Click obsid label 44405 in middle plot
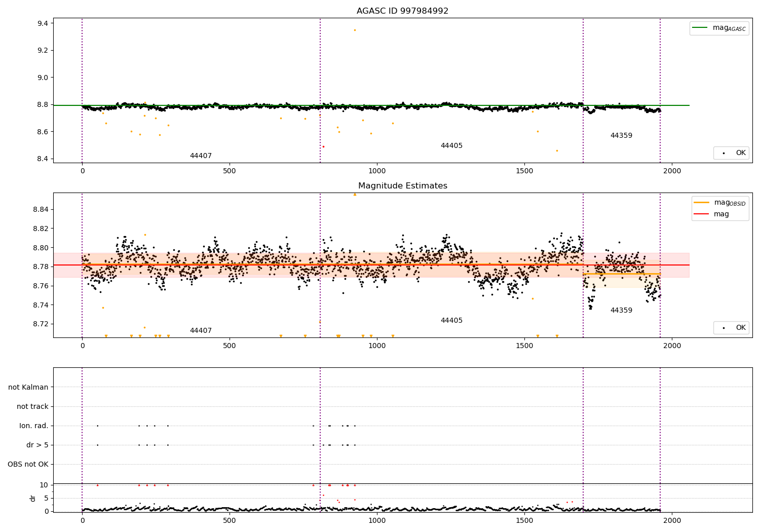 (451, 320)
